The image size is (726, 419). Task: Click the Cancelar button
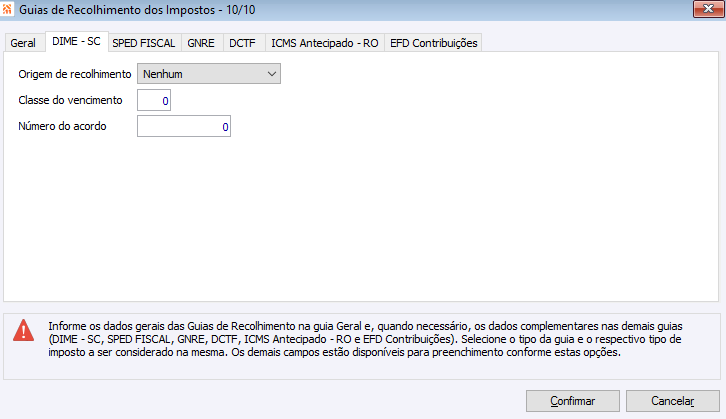672,401
